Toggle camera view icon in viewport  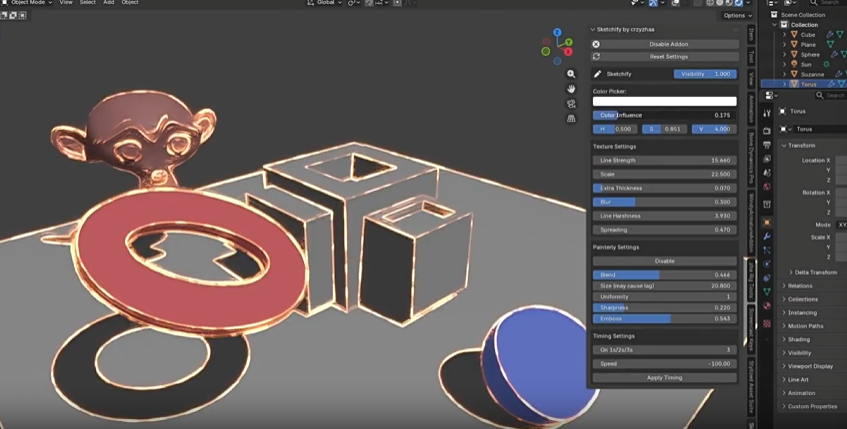[571, 104]
